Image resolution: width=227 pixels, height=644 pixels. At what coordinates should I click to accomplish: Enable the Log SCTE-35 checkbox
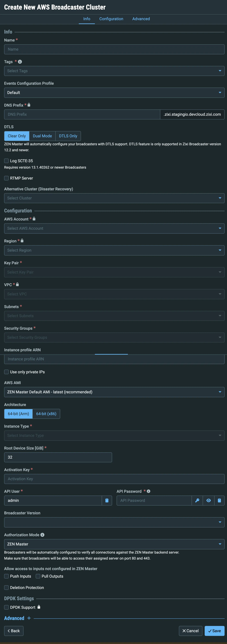click(7, 161)
